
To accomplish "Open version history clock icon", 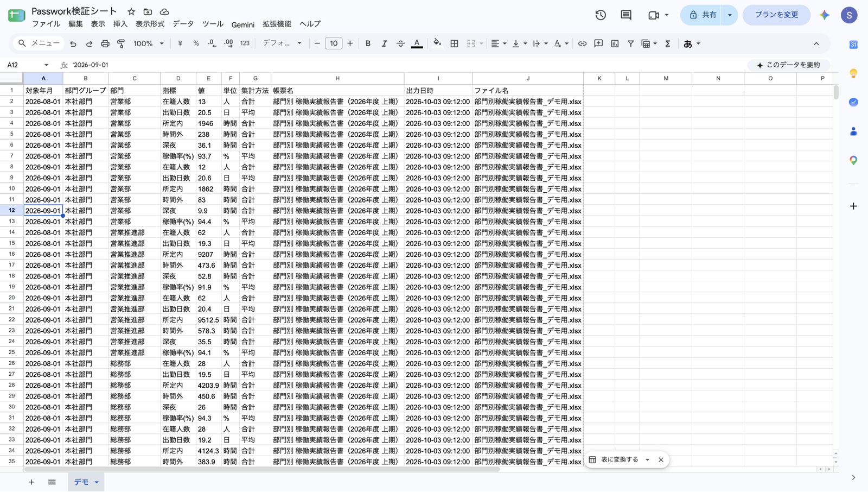I will point(601,15).
